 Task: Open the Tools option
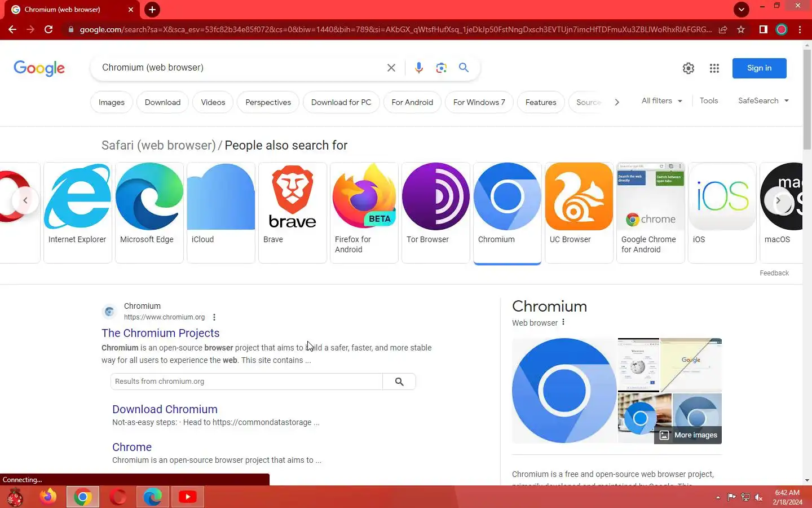click(709, 100)
